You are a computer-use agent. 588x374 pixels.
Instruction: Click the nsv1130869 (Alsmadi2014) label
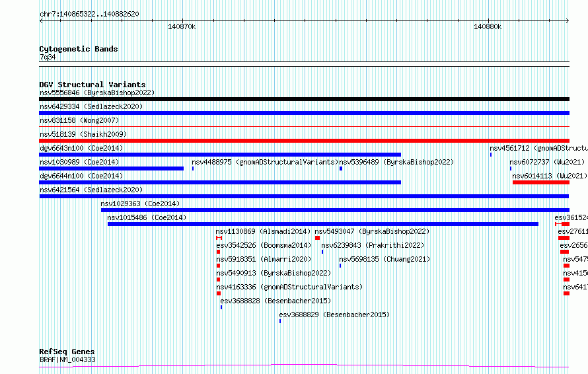click(x=263, y=231)
